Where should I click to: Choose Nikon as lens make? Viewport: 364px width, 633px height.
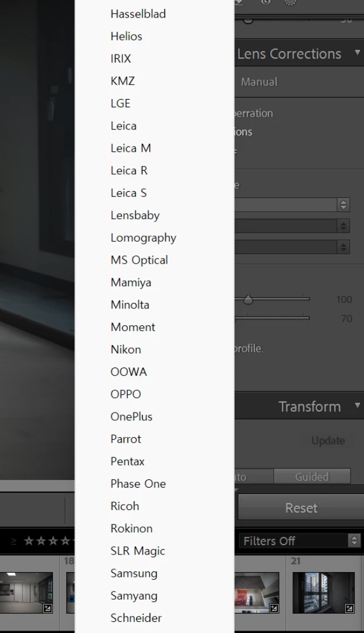126,349
